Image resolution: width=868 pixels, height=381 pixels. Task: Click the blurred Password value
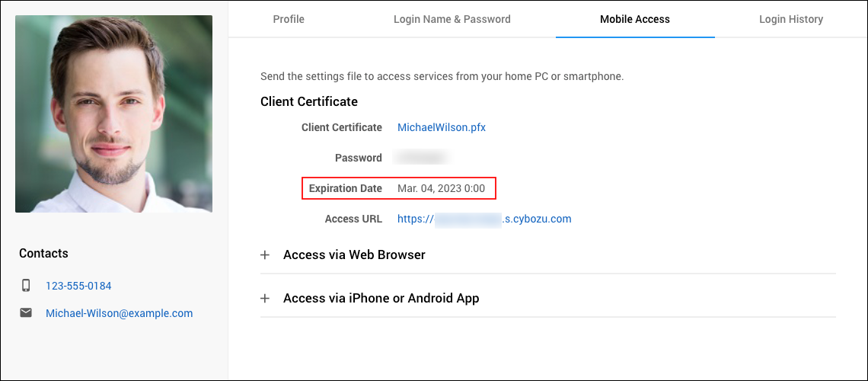click(x=421, y=158)
